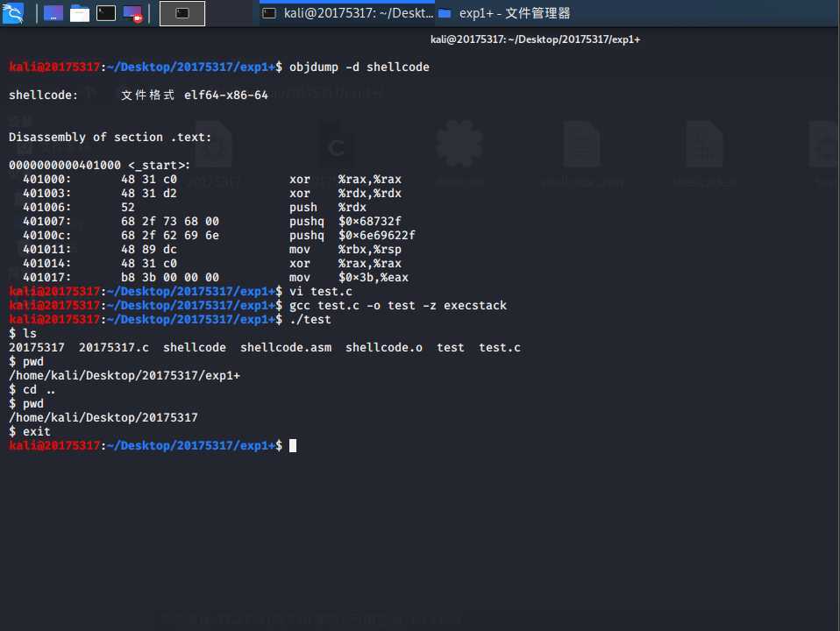Switch to kali@20175317 terminal taskbar entry
Viewport: 840px width, 631px height.
click(x=348, y=13)
